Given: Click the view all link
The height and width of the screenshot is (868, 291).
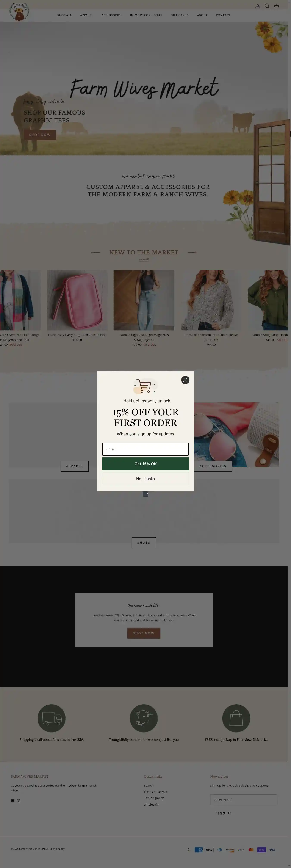Looking at the screenshot, I should [x=144, y=259].
